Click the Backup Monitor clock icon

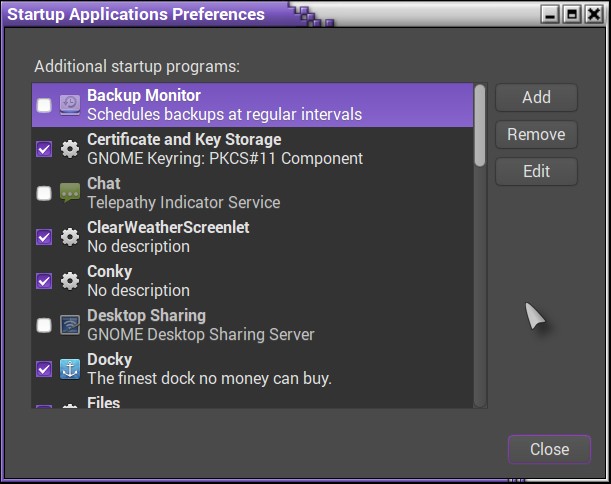click(70, 105)
